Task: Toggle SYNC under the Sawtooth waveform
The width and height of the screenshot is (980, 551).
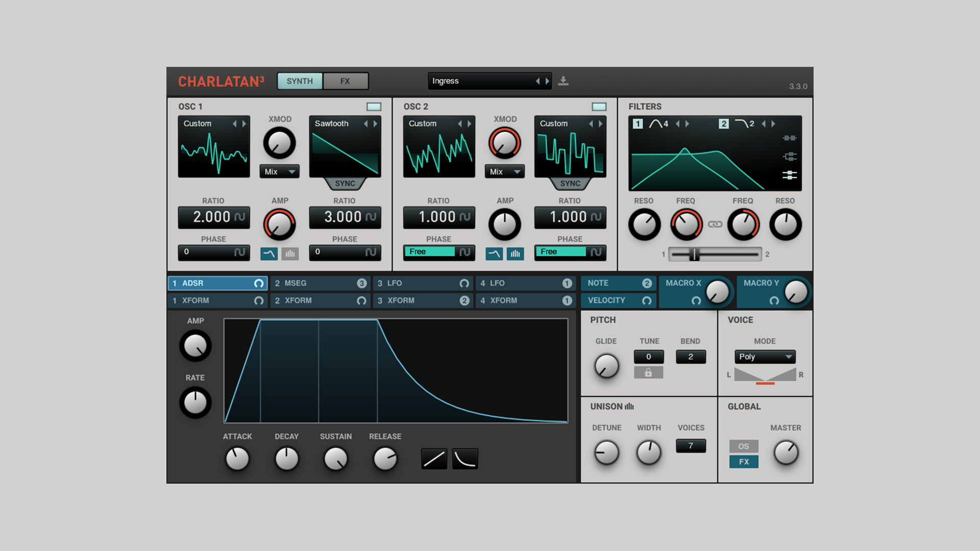Action: [345, 184]
